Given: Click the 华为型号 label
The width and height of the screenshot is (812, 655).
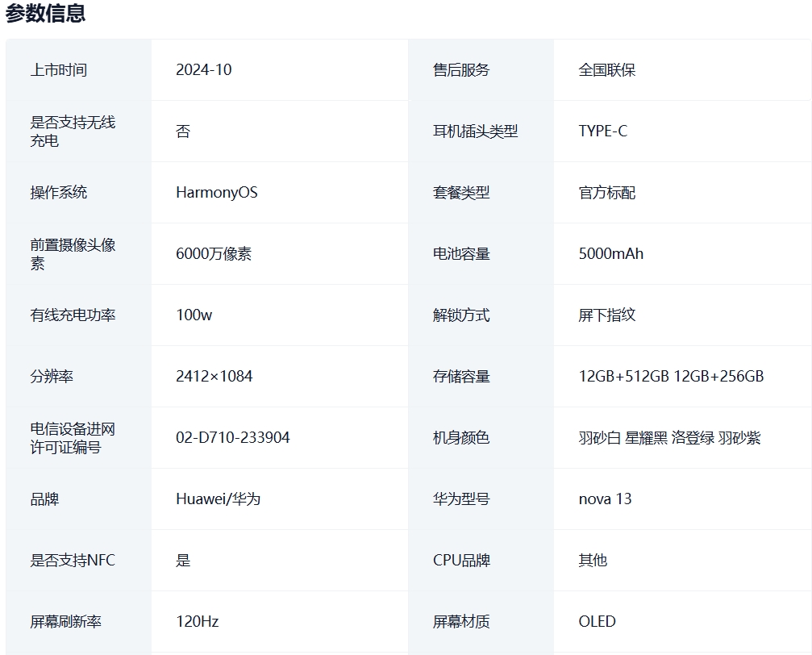Looking at the screenshot, I should tap(461, 499).
